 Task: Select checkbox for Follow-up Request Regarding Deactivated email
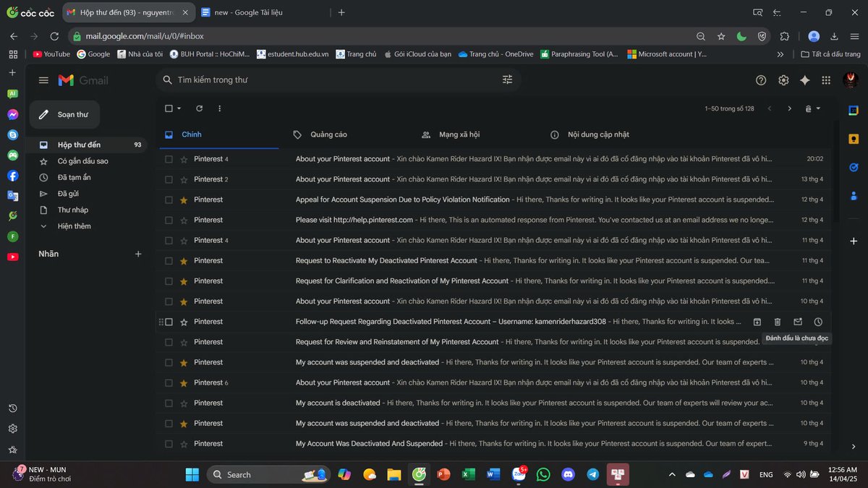click(169, 322)
